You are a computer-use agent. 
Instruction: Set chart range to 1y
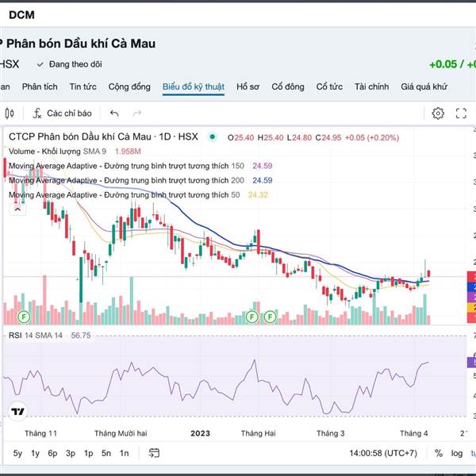(35, 453)
